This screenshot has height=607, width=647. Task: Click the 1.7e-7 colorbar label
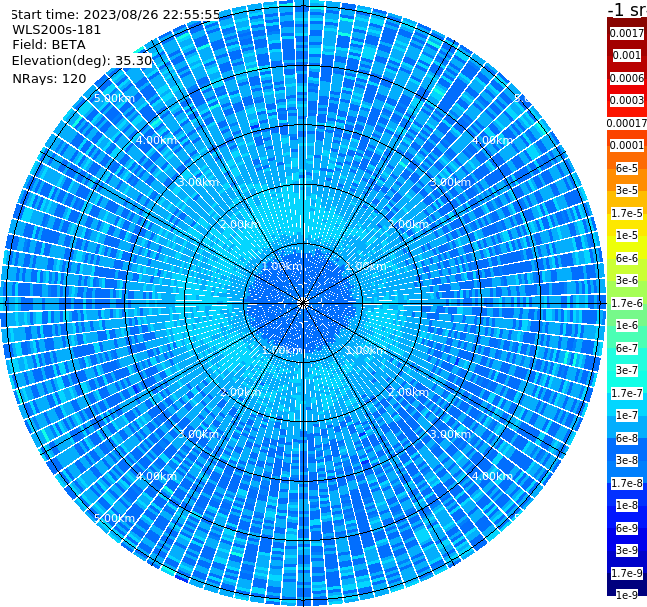click(627, 393)
